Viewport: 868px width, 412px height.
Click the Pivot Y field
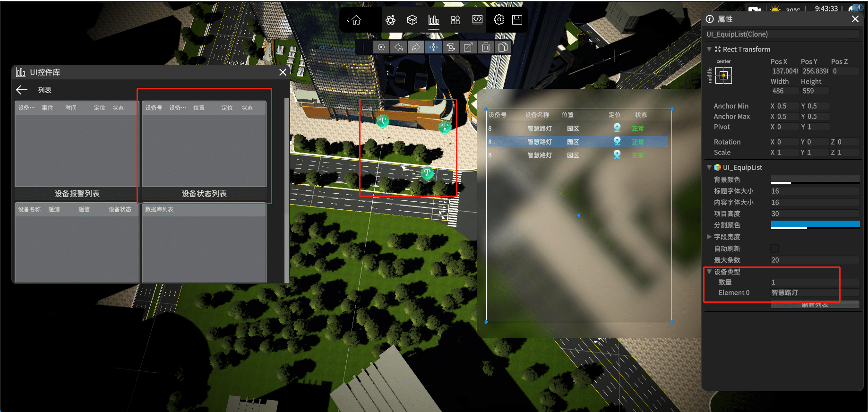coord(818,127)
